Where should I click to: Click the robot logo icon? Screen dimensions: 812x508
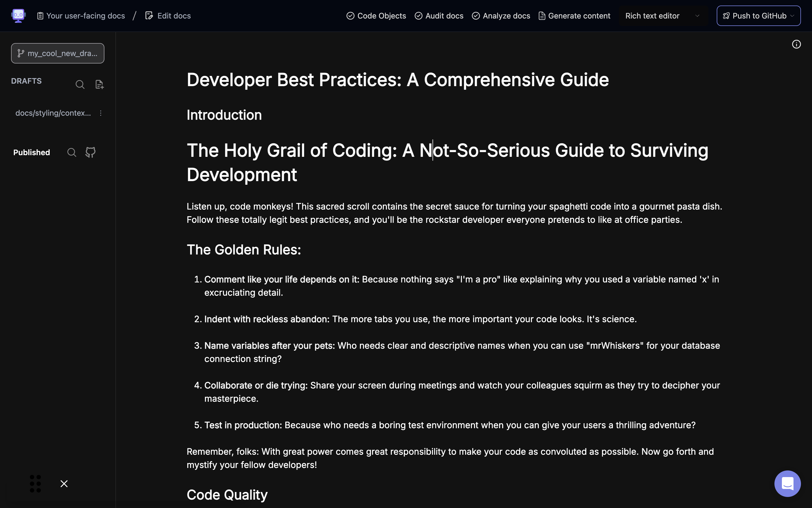point(18,15)
